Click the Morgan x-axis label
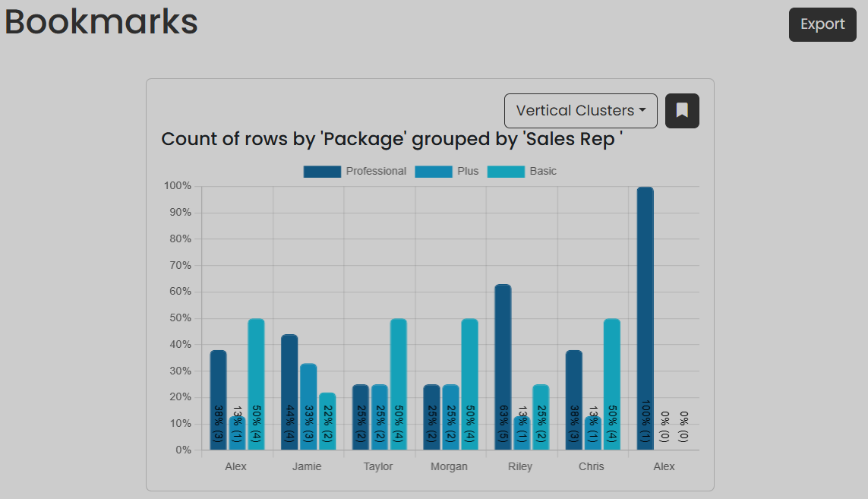868x499 pixels. point(449,466)
